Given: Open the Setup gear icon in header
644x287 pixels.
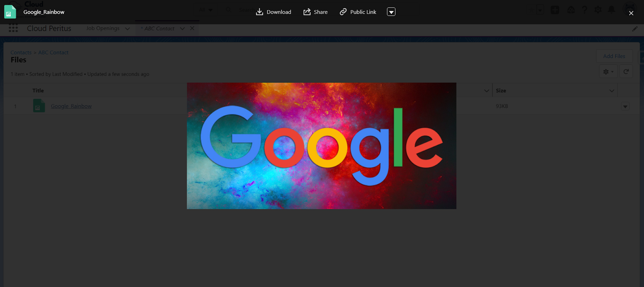Looking at the screenshot, I should tap(598, 10).
